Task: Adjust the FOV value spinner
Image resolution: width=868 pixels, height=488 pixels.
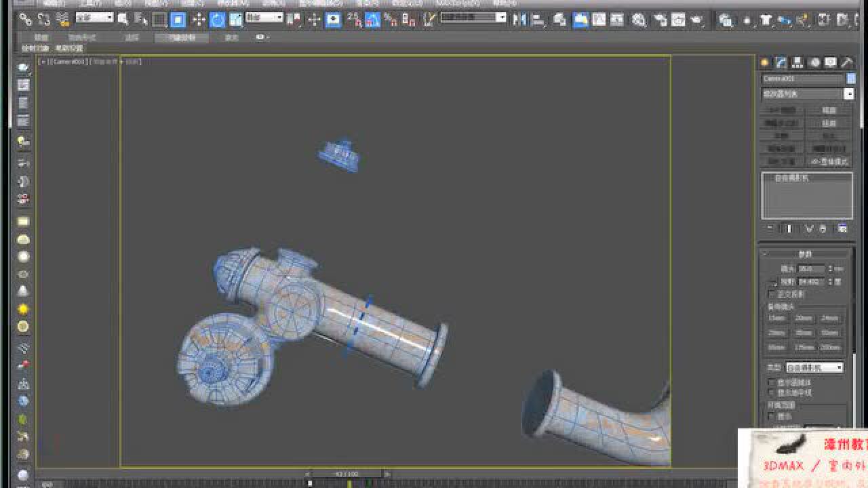Action: [x=831, y=281]
